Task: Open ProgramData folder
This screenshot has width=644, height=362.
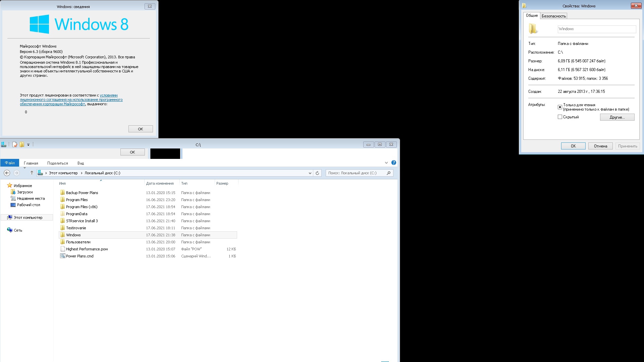Action: coord(76,214)
